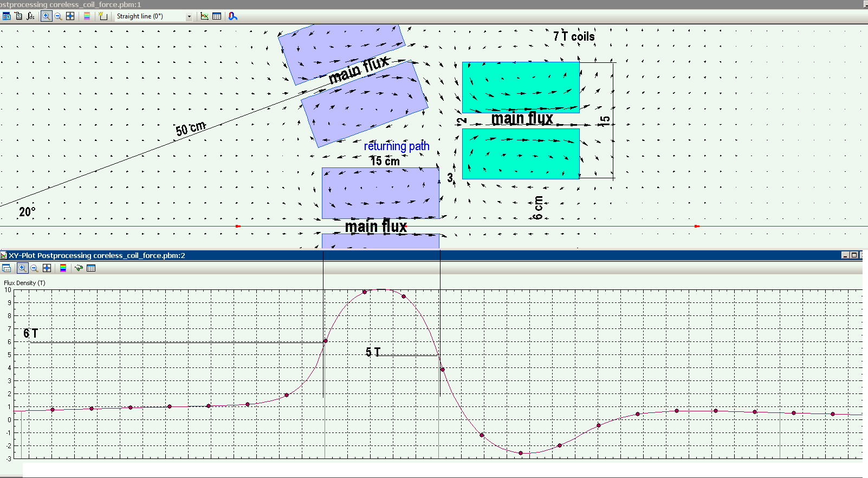Open curve legend colors in XY-plot toolbar
This screenshot has height=478, width=868.
63,268
